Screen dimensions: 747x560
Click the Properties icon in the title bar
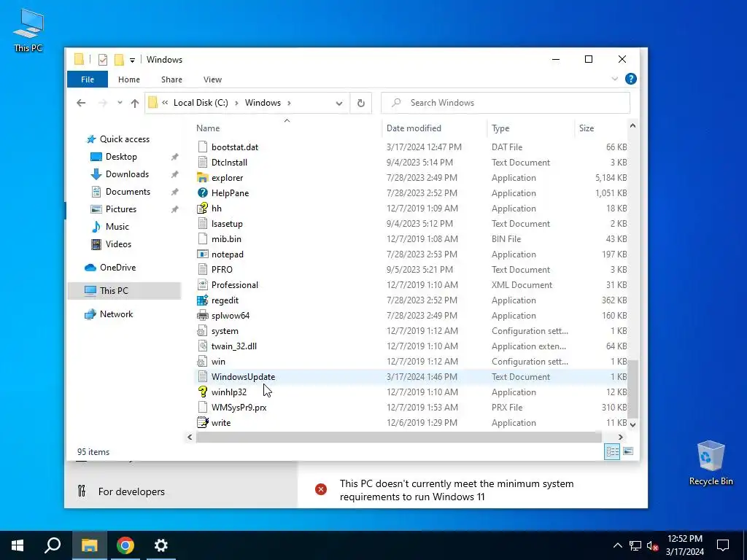102,60
